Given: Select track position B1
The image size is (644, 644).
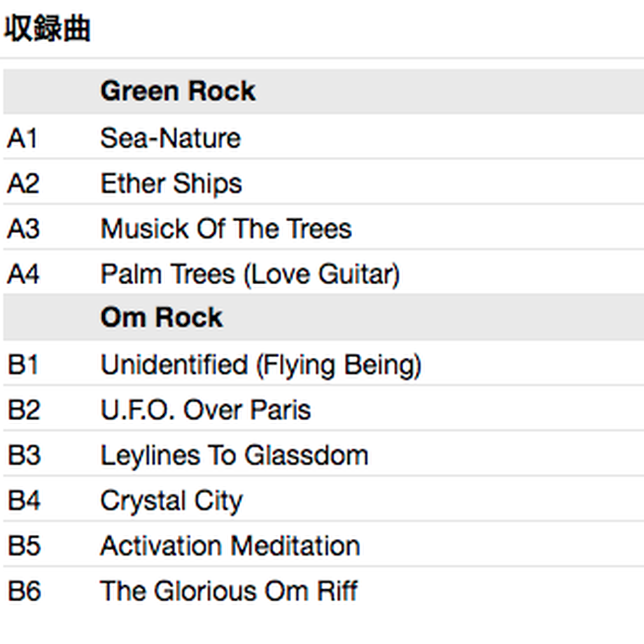Looking at the screenshot, I should coord(23,365).
